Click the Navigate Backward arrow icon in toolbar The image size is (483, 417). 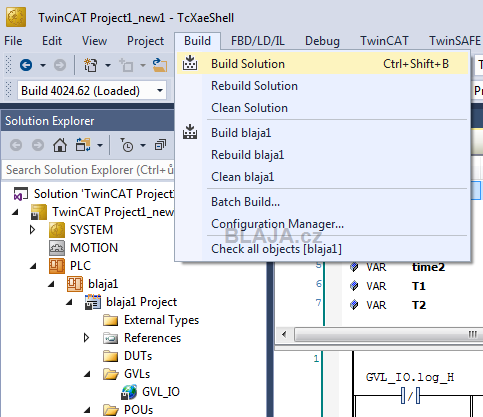pyautogui.click(x=26, y=65)
